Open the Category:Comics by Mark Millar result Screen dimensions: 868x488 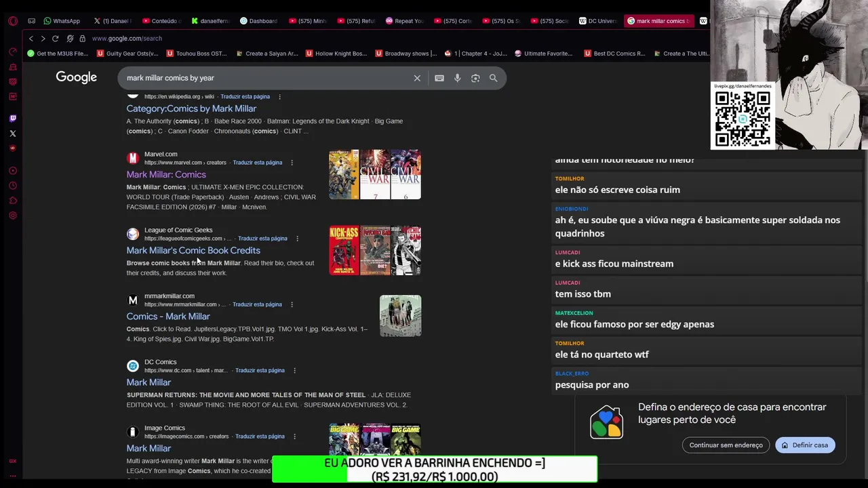[191, 108]
